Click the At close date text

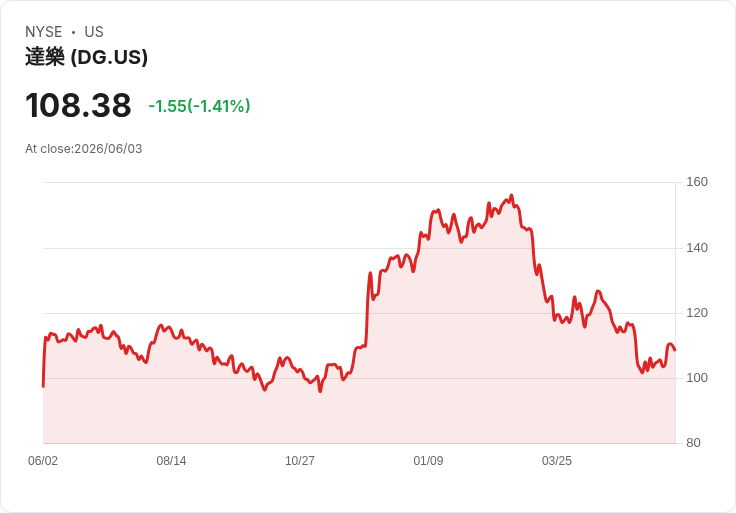point(84,149)
